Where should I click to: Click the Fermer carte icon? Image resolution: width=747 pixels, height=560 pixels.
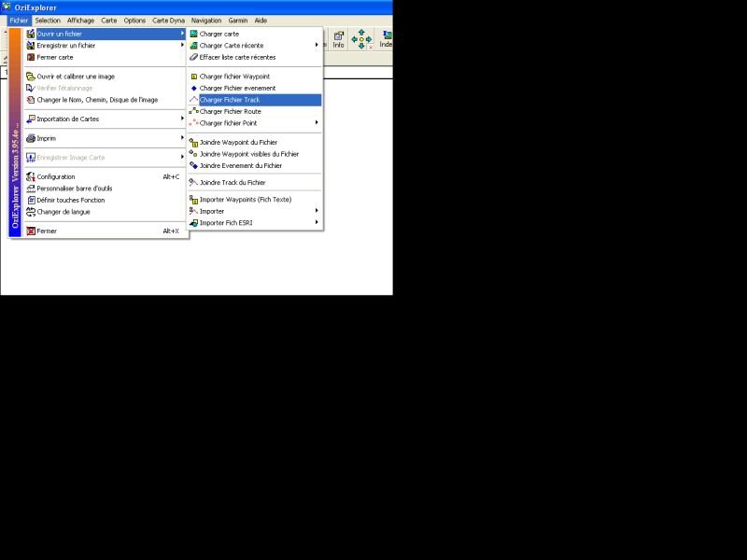[x=31, y=57]
